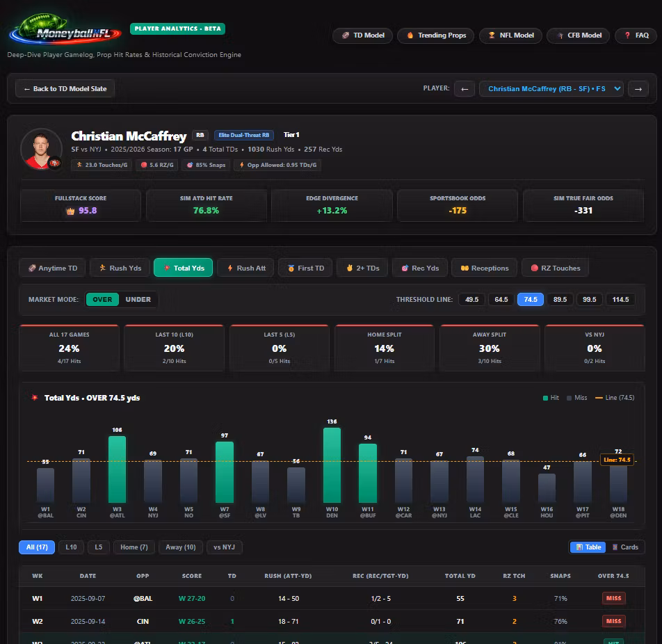Click the 85% Snaps stat chip

click(206, 165)
